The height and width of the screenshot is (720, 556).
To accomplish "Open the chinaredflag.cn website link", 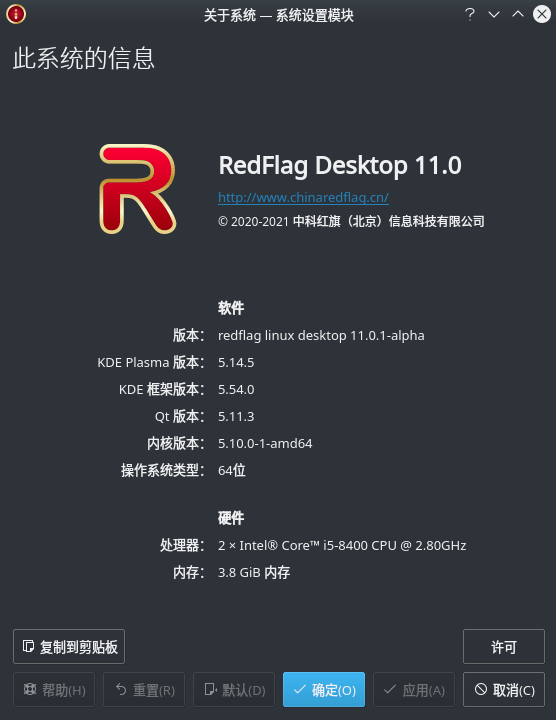I will click(303, 197).
